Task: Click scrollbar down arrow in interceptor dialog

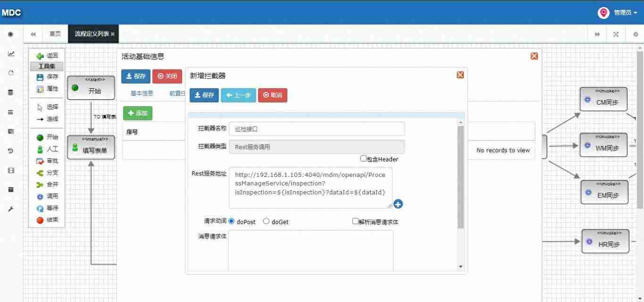Action: [x=461, y=267]
